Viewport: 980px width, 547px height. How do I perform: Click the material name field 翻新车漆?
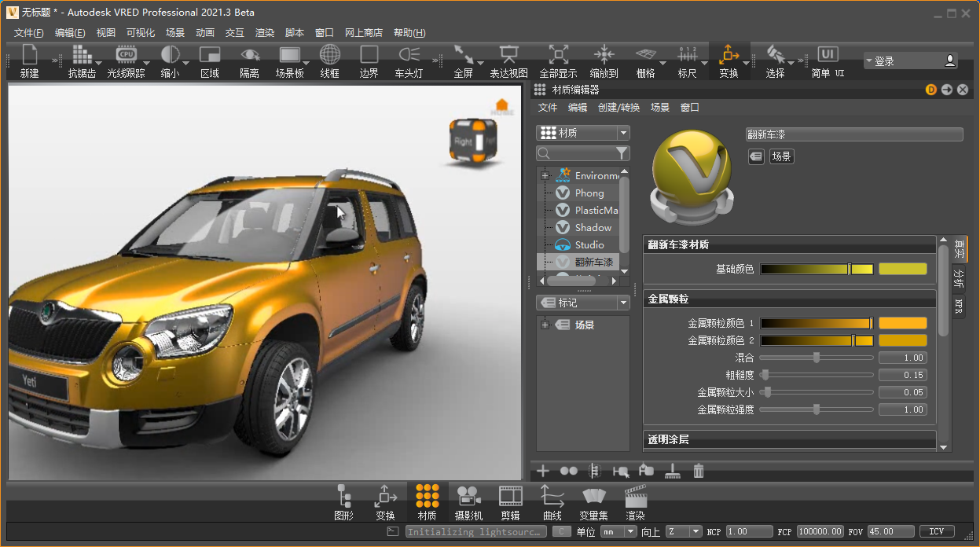coord(854,134)
